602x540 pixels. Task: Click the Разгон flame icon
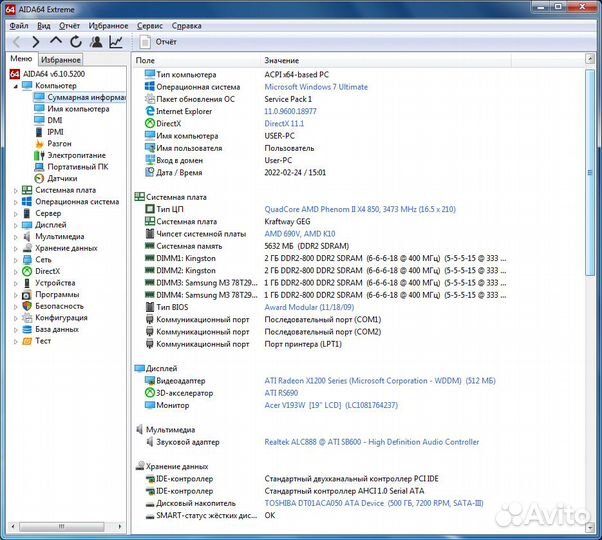coord(39,144)
